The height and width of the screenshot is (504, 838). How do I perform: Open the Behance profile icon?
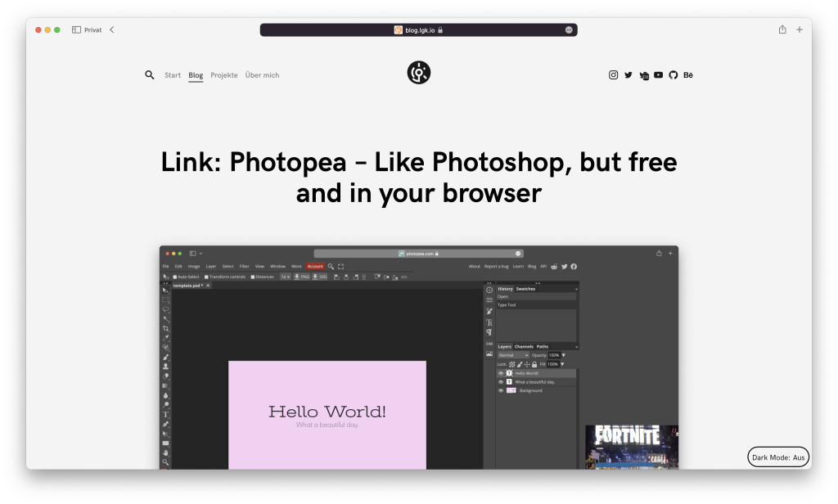(688, 74)
